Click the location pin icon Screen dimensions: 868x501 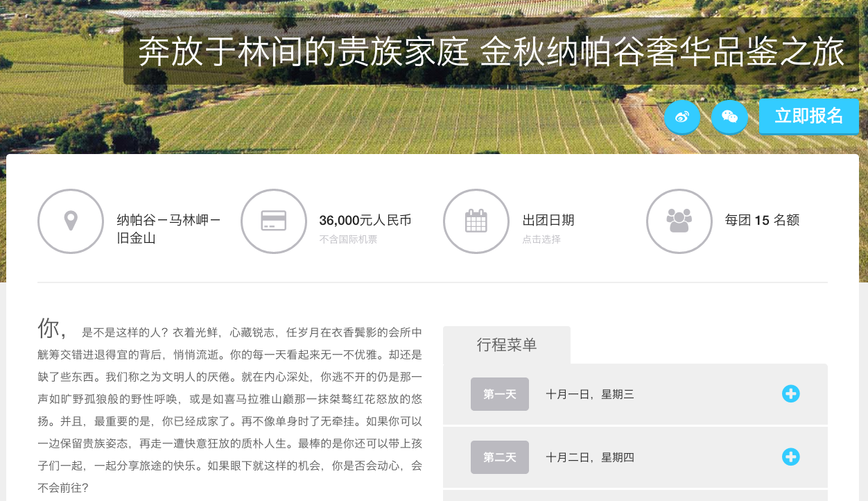tap(71, 221)
